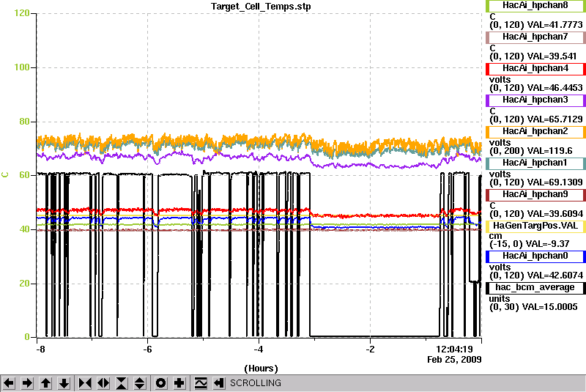This screenshot has width=586, height=392.
Task: Click the VAL=42.6074 reading
Action: click(555, 275)
